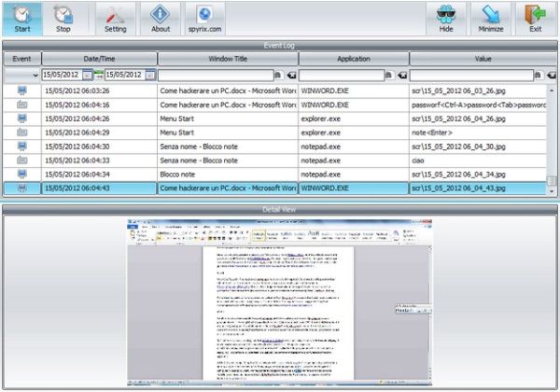Open the About info dialog

(x=161, y=19)
